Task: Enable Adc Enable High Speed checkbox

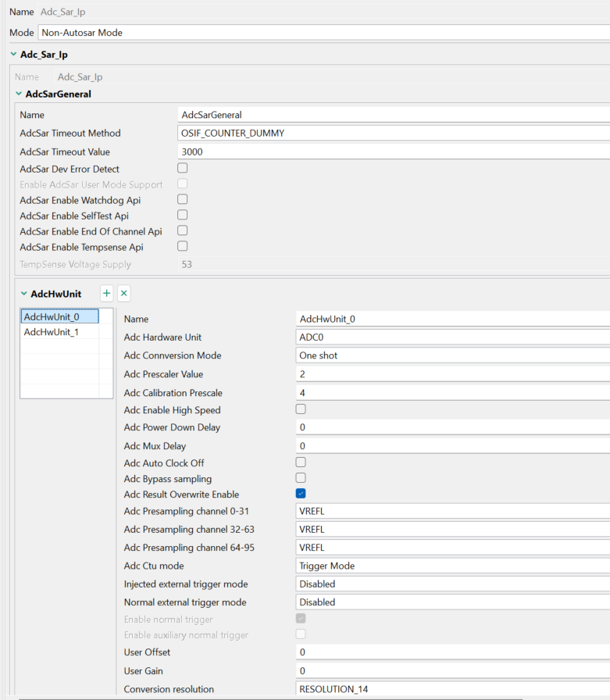Action: click(x=301, y=409)
